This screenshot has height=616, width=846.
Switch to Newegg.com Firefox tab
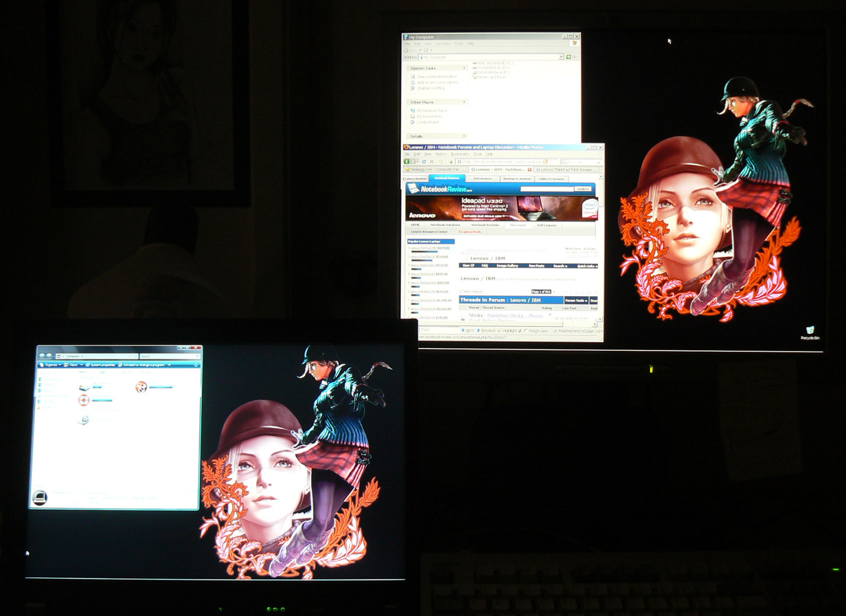435,170
